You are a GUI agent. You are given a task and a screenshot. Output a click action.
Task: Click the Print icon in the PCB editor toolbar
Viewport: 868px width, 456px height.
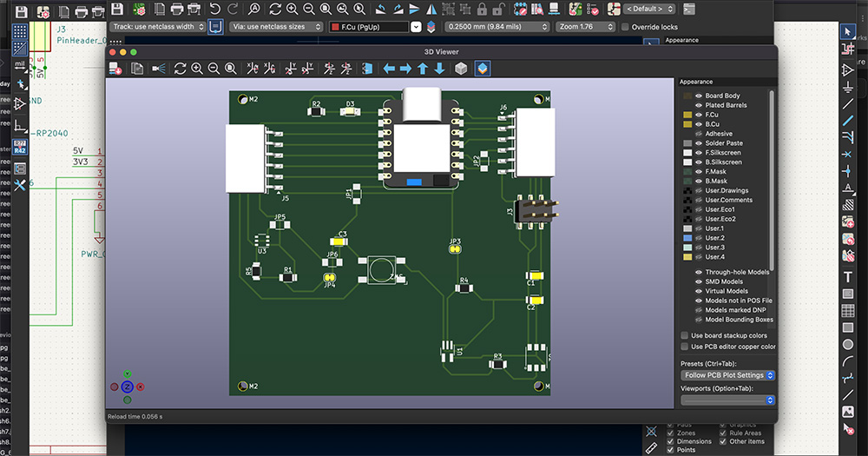176,9
